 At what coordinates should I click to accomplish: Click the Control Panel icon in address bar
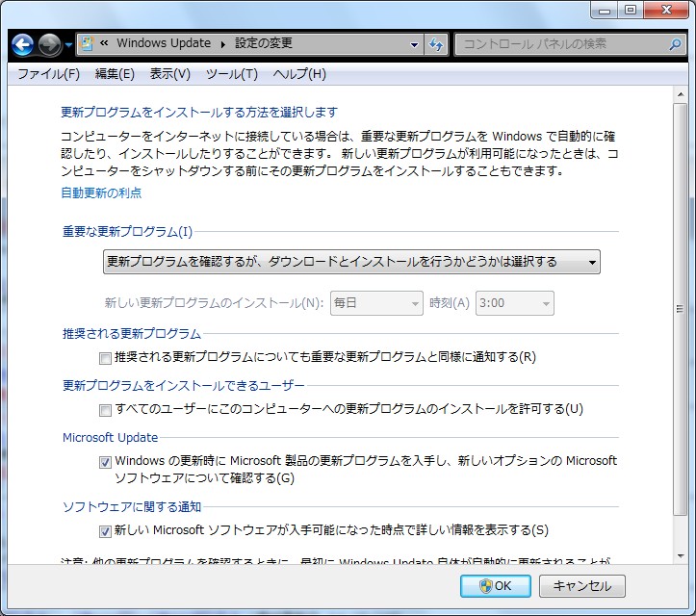click(87, 43)
